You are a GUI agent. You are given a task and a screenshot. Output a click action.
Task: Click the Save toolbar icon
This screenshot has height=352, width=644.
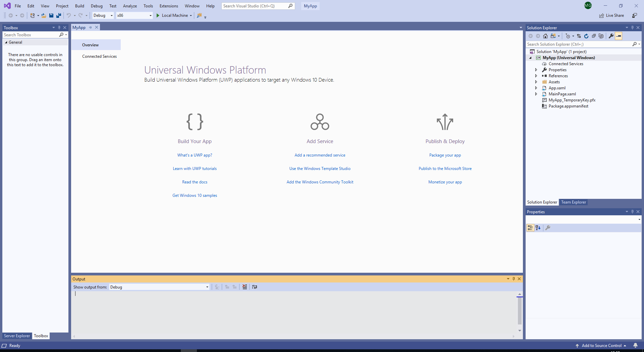[x=51, y=15]
